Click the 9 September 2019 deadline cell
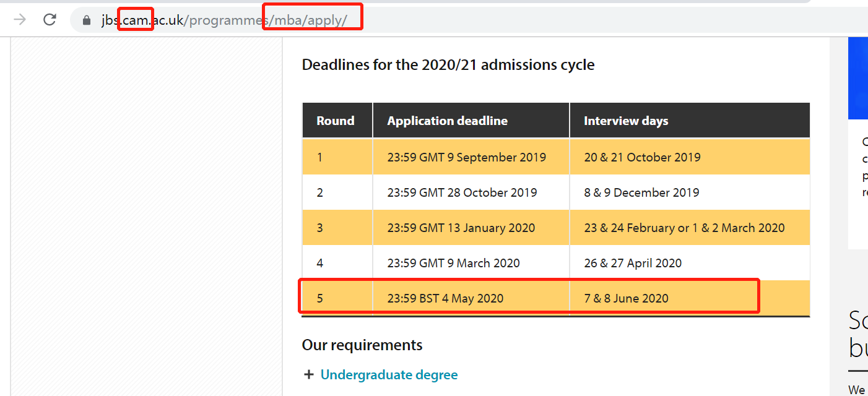Viewport: 868px width, 396px height. pyautogui.click(x=467, y=157)
